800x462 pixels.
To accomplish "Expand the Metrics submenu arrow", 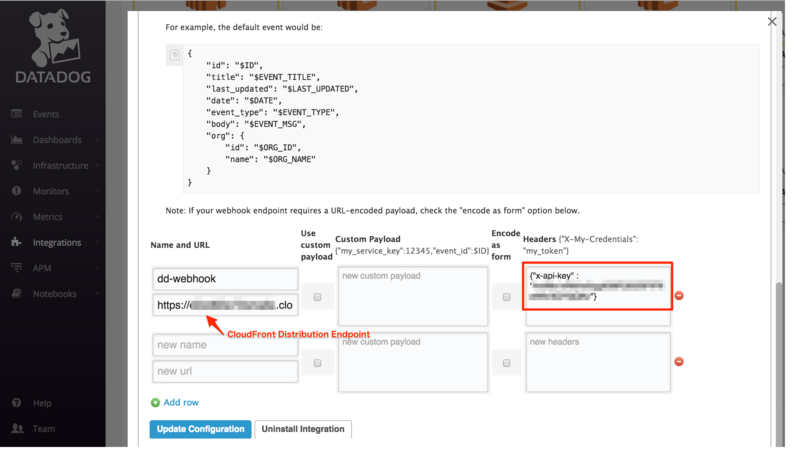I will [x=97, y=217].
